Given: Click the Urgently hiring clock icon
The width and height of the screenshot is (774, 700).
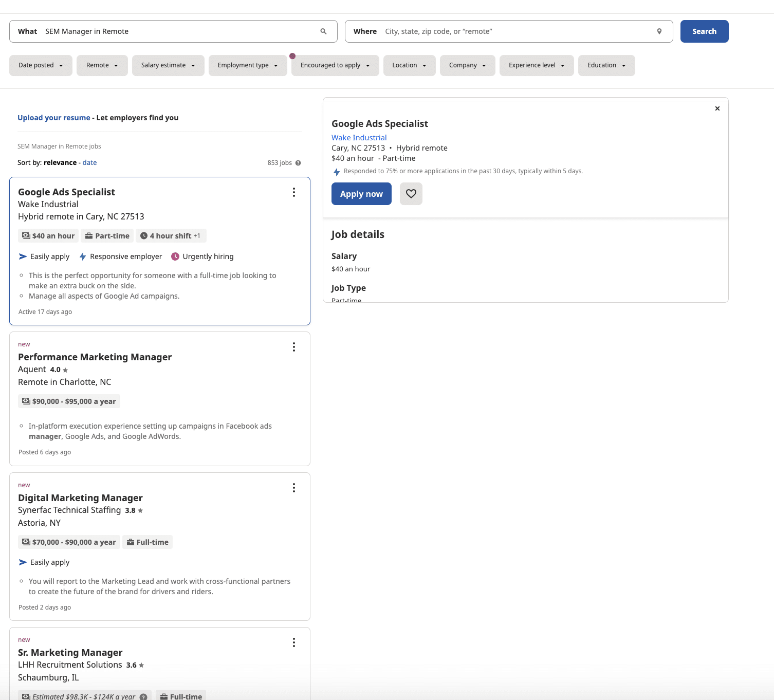Looking at the screenshot, I should coord(175,256).
